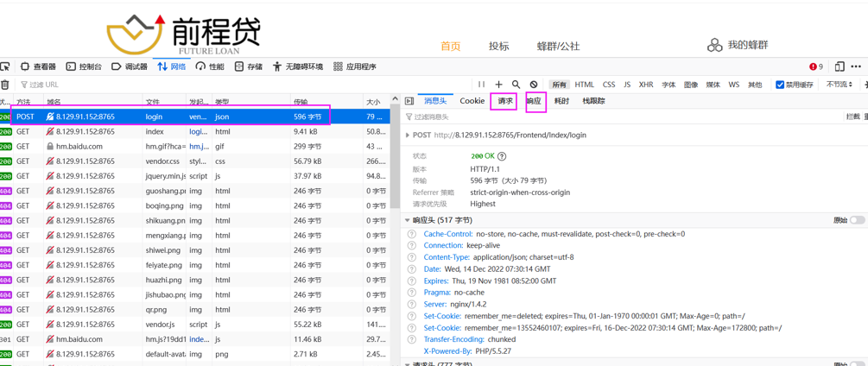
Task: Open the 无障碍环境 accessibility tab
Action: click(298, 66)
